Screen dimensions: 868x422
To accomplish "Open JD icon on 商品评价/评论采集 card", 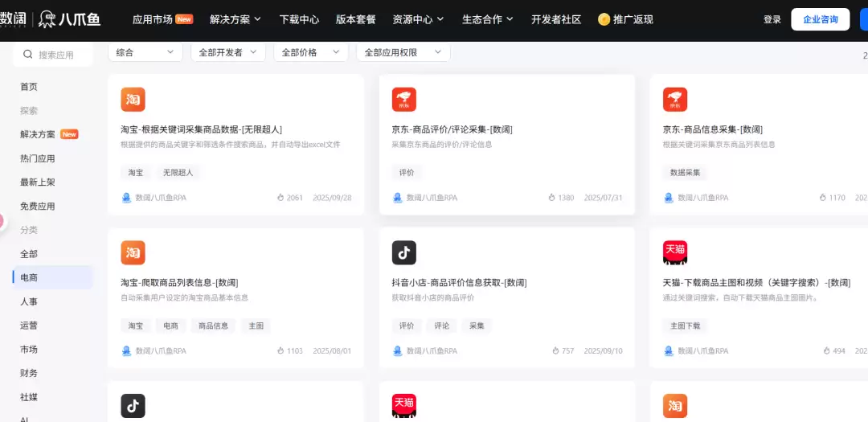I will coord(404,100).
